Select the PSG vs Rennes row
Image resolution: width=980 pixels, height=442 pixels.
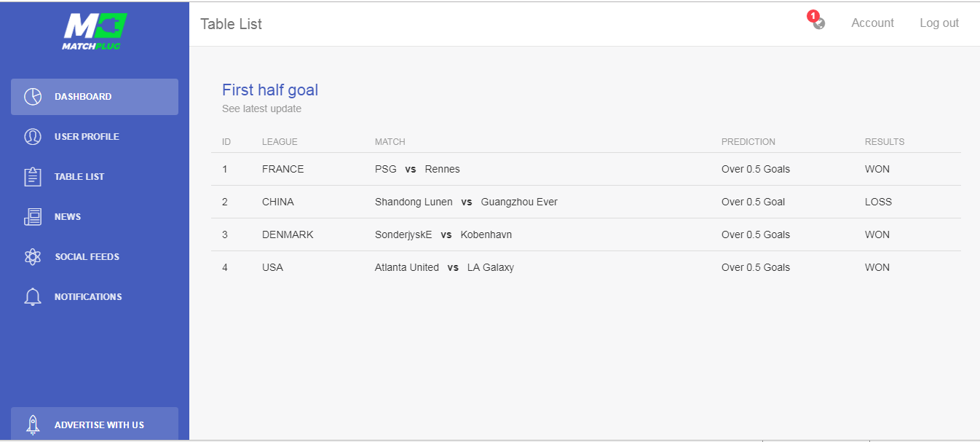coord(586,169)
